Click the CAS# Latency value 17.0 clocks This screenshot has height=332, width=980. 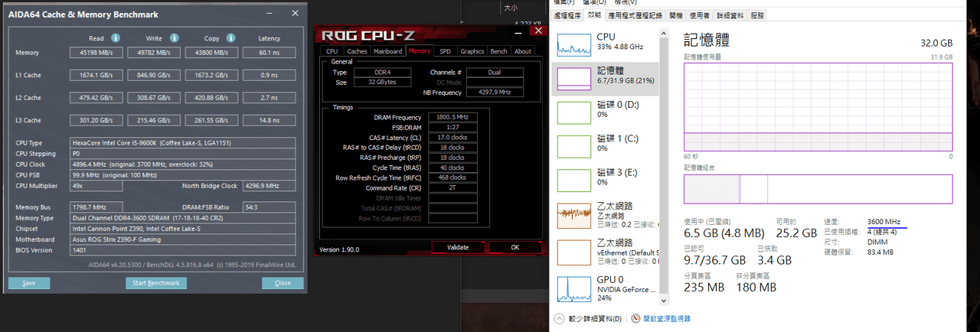(452, 137)
